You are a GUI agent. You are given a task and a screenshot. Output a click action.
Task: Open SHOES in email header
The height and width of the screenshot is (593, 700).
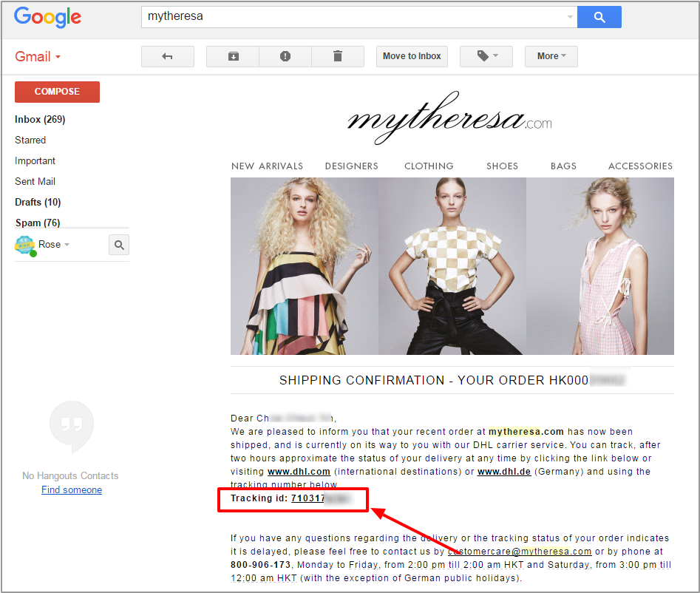coord(502,166)
